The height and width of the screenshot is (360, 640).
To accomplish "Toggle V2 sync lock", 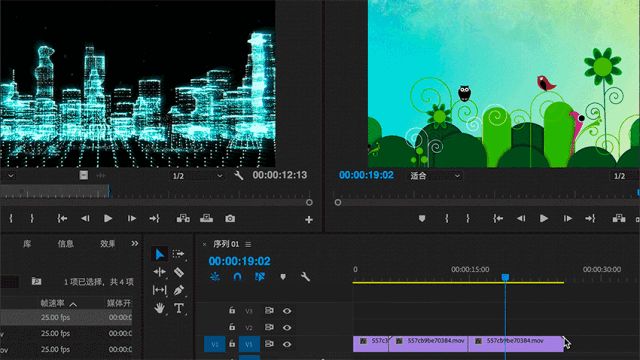I will [269, 327].
